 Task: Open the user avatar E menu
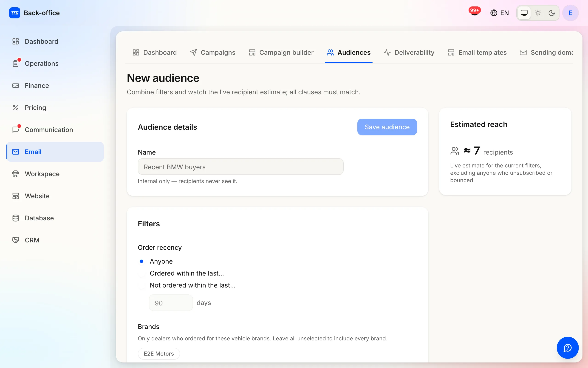click(x=570, y=13)
